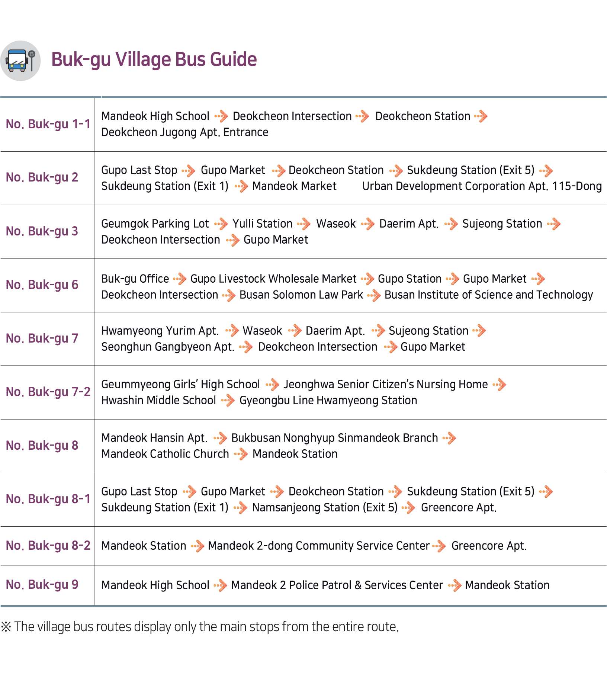Click Mandeok 2-dong Community Service Center stop
Viewport: 607px width, 700px height.
[x=319, y=546]
